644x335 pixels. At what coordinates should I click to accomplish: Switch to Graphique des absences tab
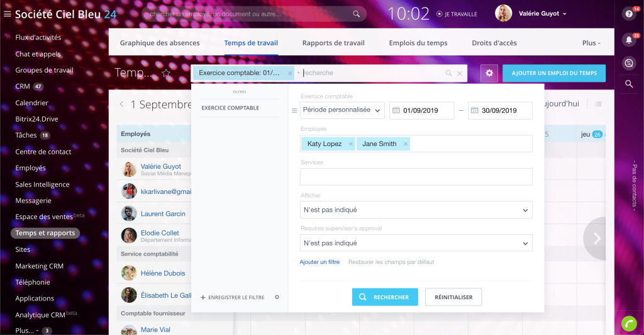pos(160,43)
